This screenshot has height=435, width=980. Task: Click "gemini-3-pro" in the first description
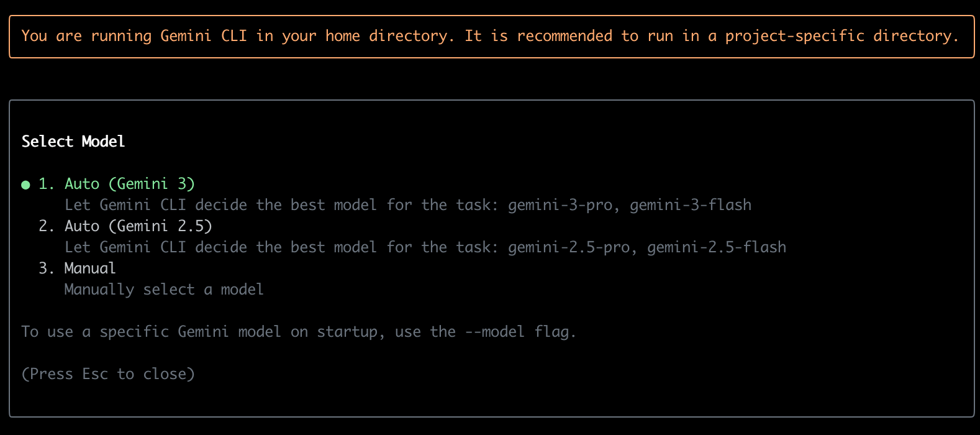(x=560, y=205)
